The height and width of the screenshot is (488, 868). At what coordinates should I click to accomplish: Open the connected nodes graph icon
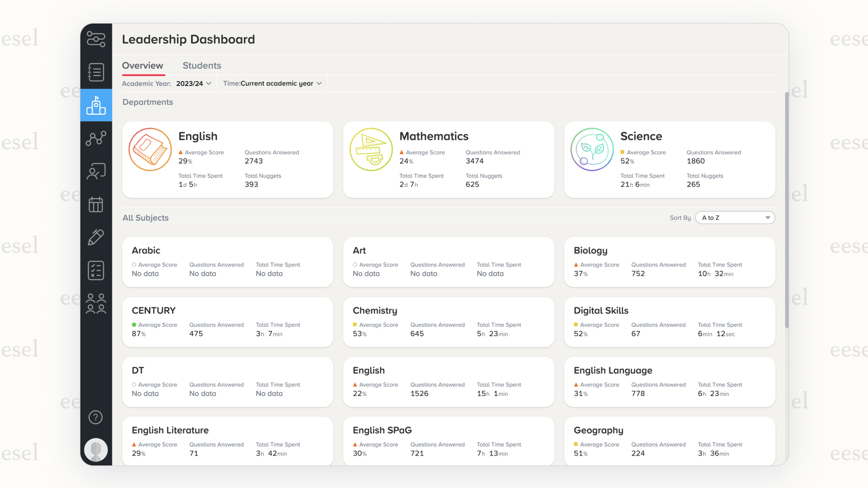click(x=96, y=138)
